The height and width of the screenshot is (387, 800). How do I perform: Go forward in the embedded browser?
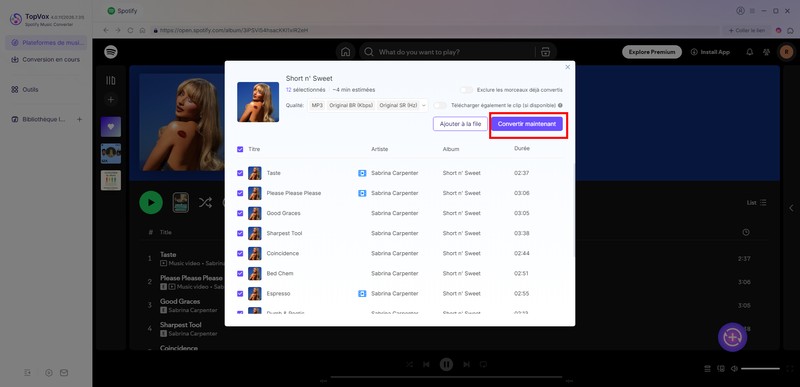coord(118,31)
